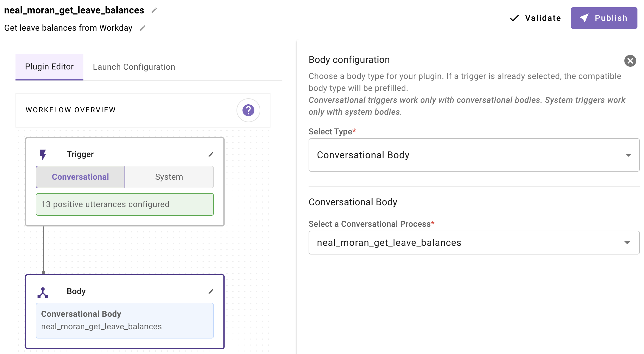The image size is (644, 354).
Task: Click the Body branch node icon
Action: [x=43, y=292]
